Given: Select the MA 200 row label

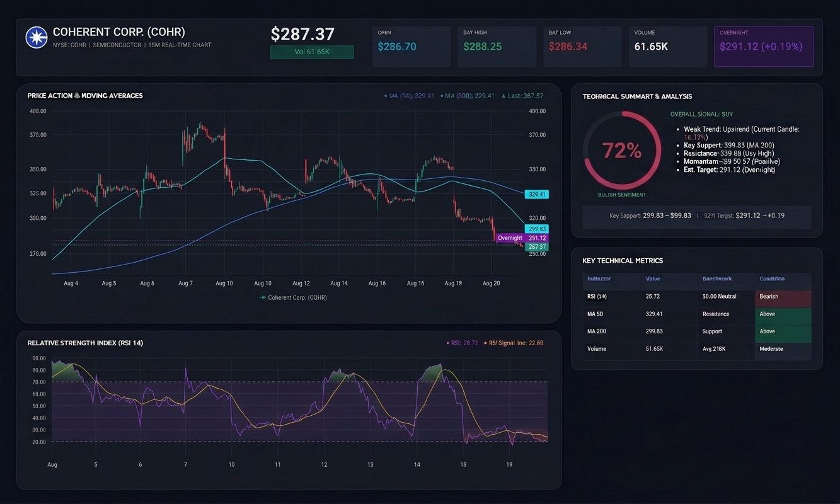Looking at the screenshot, I should click(596, 331).
